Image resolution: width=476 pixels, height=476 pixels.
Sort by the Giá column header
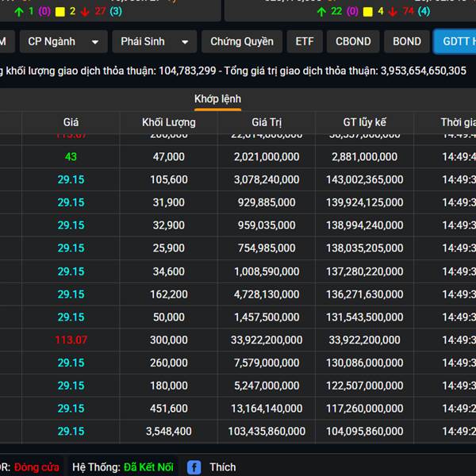coord(71,122)
